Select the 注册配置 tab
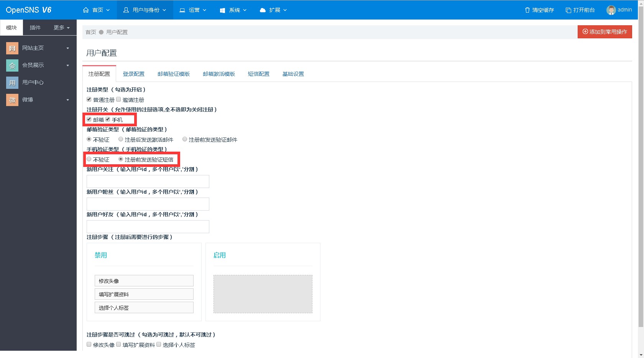The height and width of the screenshot is (358, 644). (99, 74)
